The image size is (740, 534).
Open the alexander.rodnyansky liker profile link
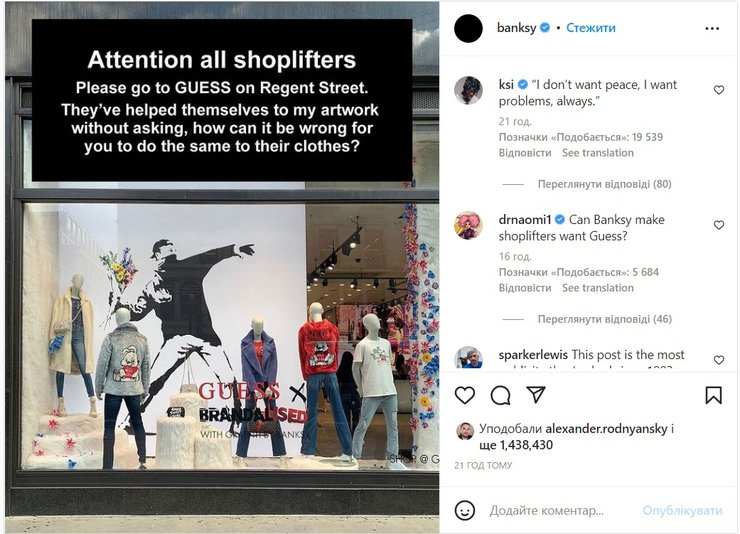pyautogui.click(x=606, y=428)
